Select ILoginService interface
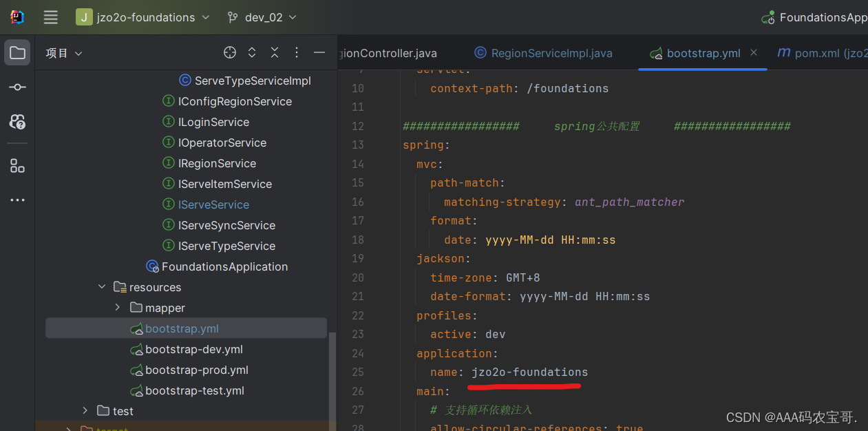 pos(213,122)
